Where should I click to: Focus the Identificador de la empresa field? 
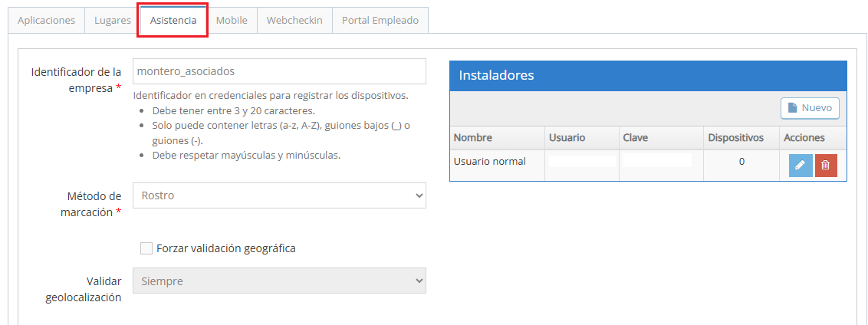point(279,71)
